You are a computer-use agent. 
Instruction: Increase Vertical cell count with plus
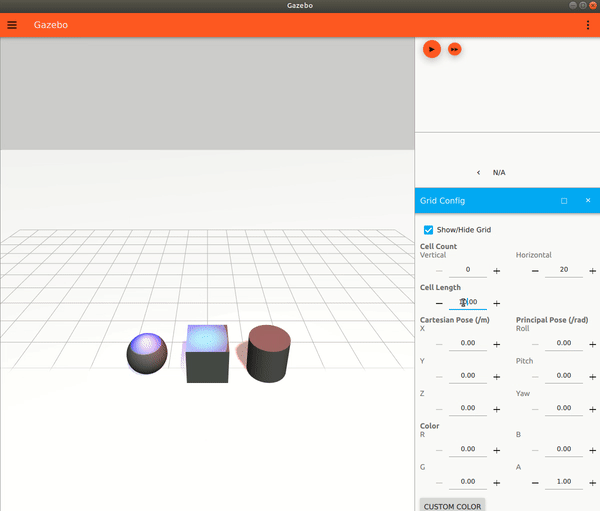click(497, 271)
